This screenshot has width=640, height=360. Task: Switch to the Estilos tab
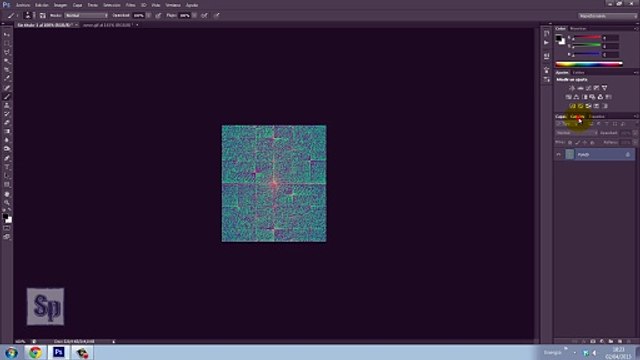pyautogui.click(x=579, y=73)
